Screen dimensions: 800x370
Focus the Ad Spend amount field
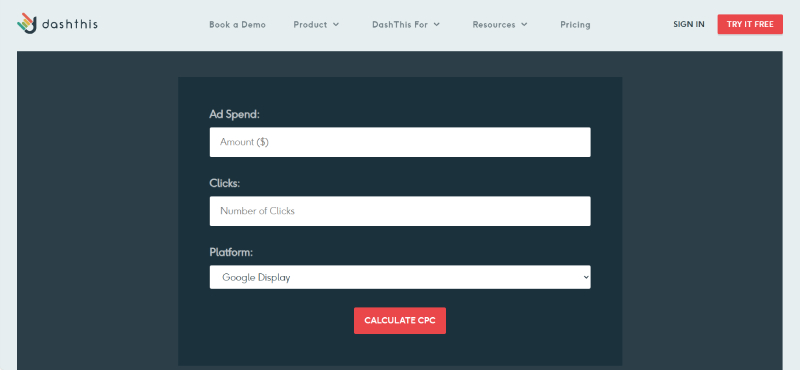400,142
